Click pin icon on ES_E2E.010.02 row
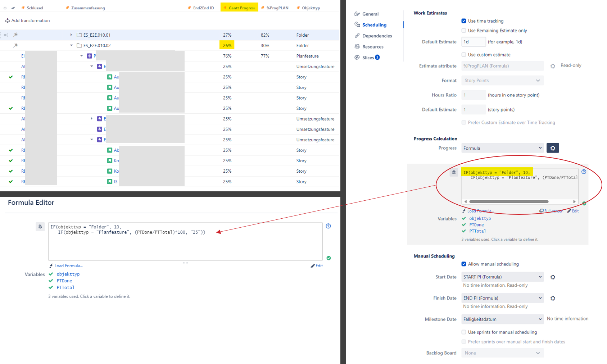The width and height of the screenshot is (607, 364). coord(15,45)
